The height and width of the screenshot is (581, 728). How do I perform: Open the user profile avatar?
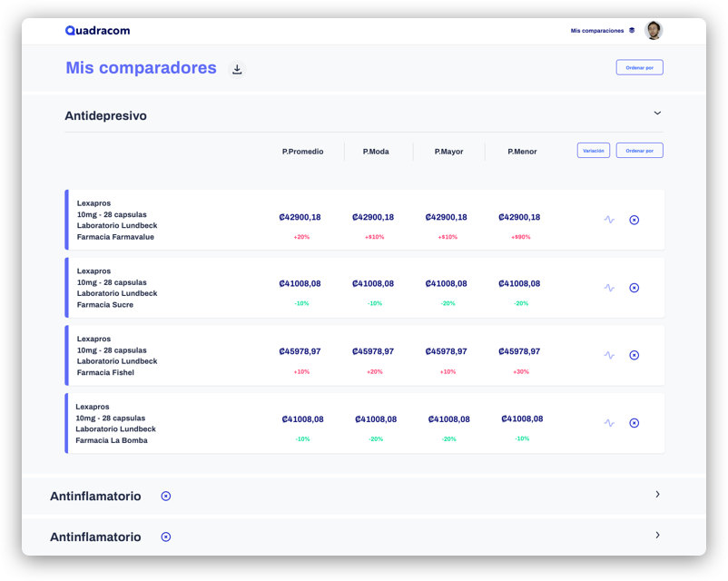654,31
